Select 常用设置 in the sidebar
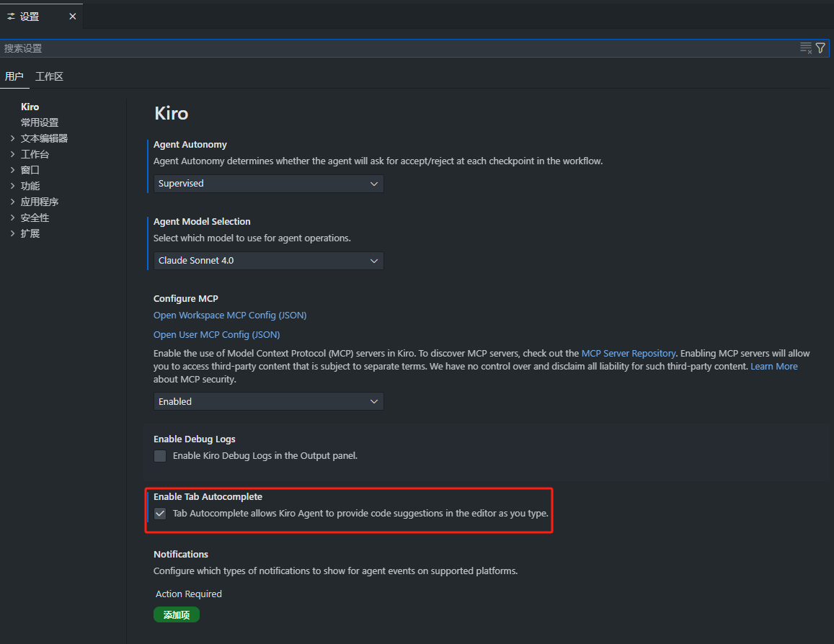The width and height of the screenshot is (834, 644). point(40,122)
